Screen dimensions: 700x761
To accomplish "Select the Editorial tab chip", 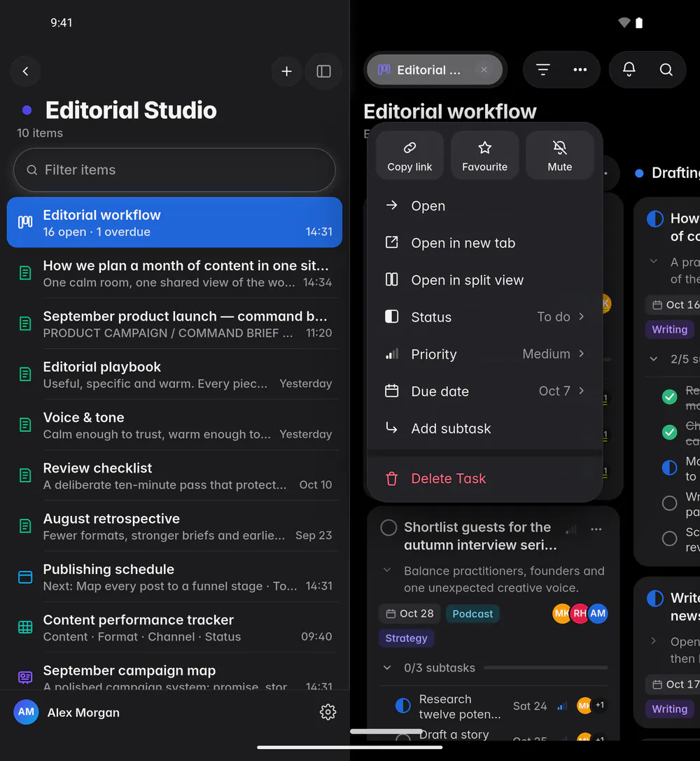I will pos(434,70).
